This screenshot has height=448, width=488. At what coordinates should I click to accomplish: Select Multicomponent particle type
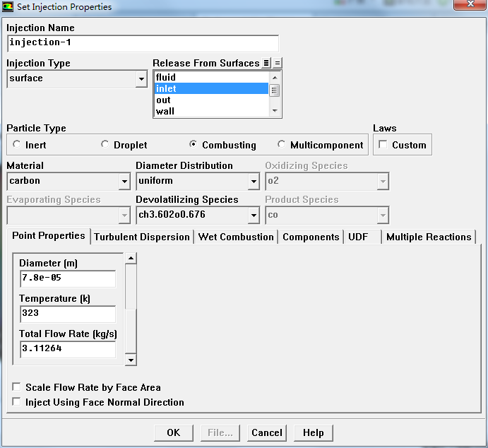(x=282, y=145)
